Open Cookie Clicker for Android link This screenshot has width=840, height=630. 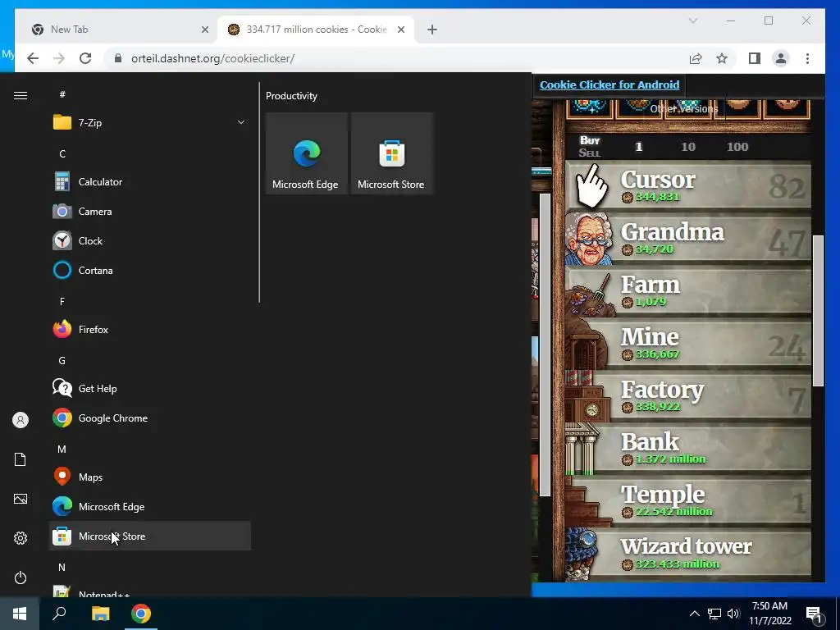[x=609, y=84]
